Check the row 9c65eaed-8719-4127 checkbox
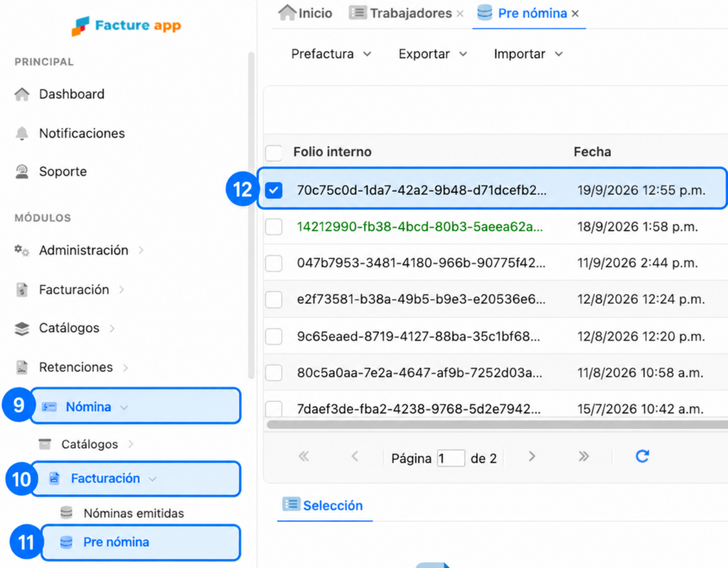 click(x=274, y=336)
